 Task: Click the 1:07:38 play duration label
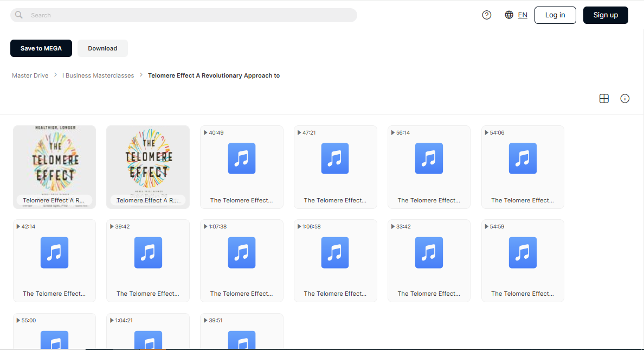[215, 227]
